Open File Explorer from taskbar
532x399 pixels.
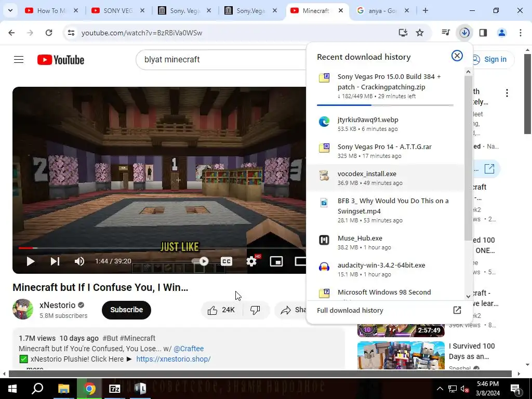pyautogui.click(x=63, y=389)
